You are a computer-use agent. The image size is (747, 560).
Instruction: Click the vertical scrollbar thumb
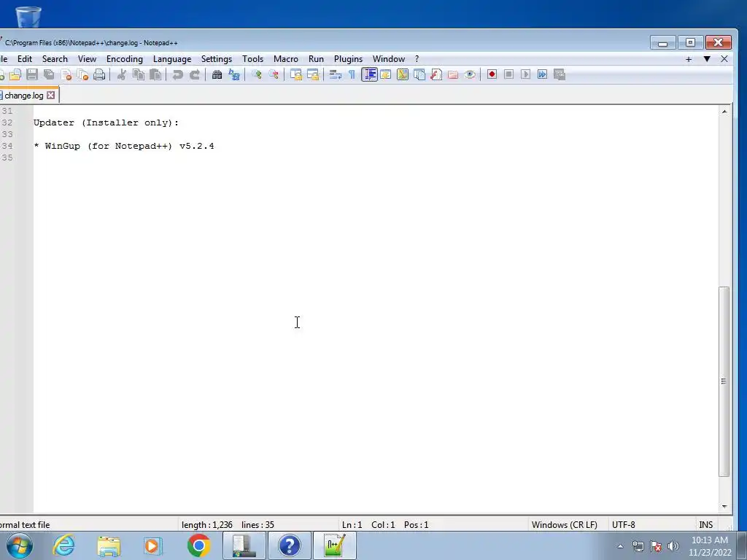724,381
